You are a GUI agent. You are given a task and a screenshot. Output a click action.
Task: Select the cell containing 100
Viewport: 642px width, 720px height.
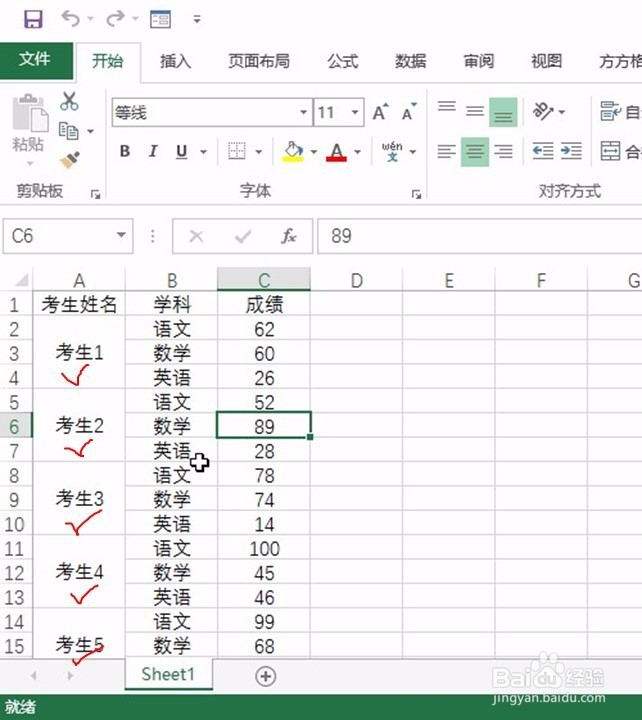[264, 549]
